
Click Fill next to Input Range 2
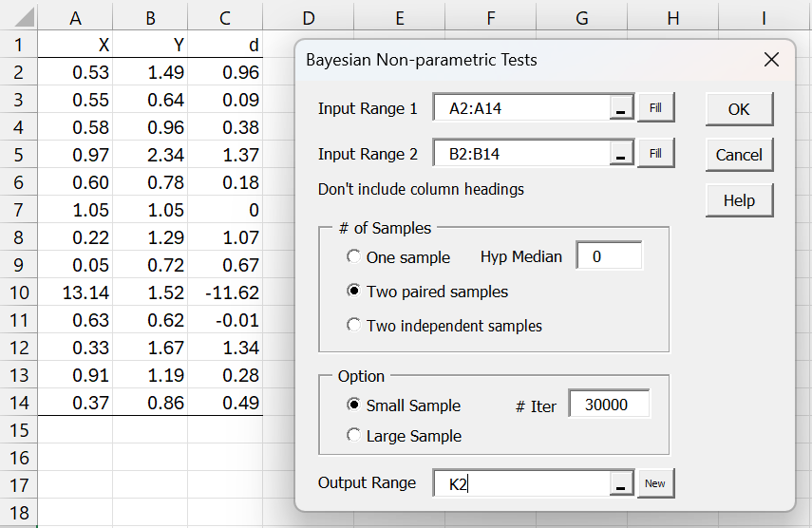tap(655, 153)
